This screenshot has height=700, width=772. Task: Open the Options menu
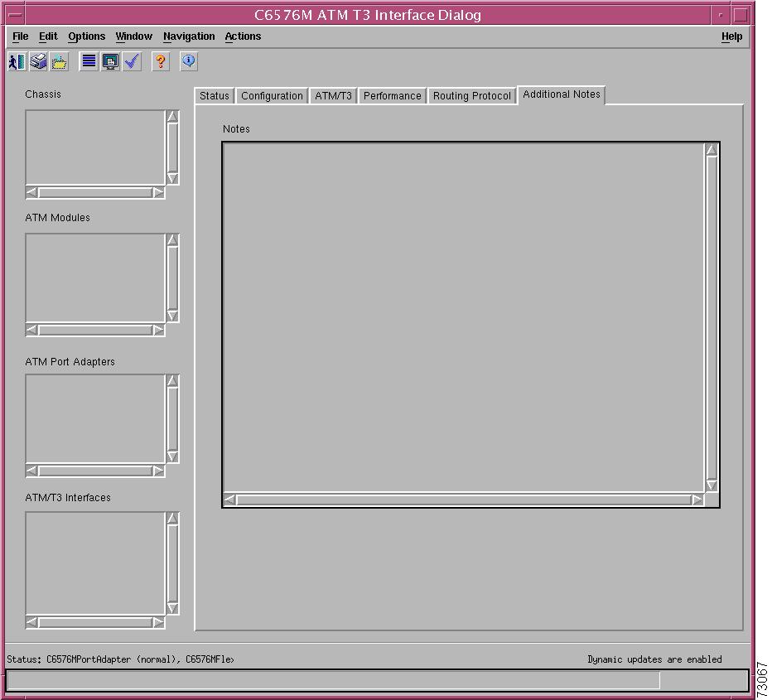(87, 36)
